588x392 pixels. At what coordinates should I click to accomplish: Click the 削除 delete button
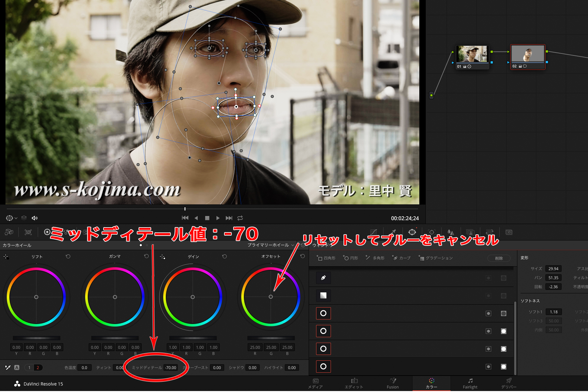point(499,258)
